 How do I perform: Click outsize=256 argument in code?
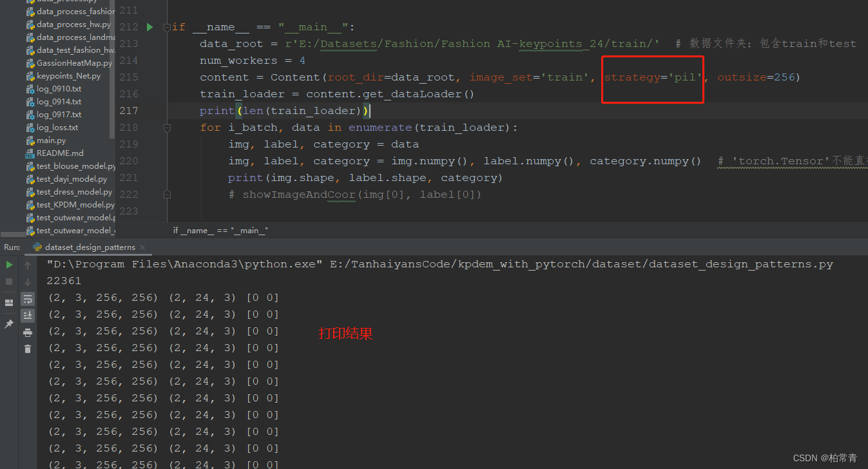coord(755,77)
